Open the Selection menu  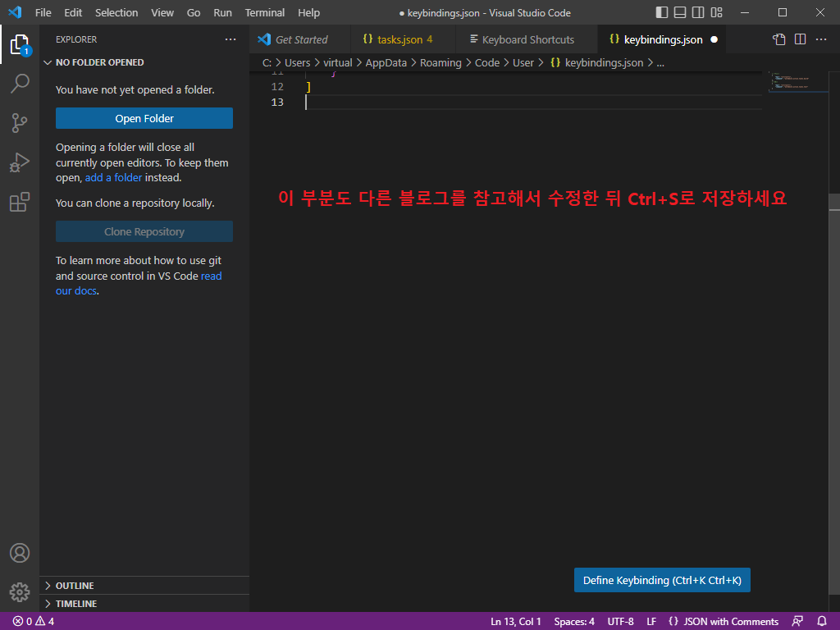tap(116, 12)
